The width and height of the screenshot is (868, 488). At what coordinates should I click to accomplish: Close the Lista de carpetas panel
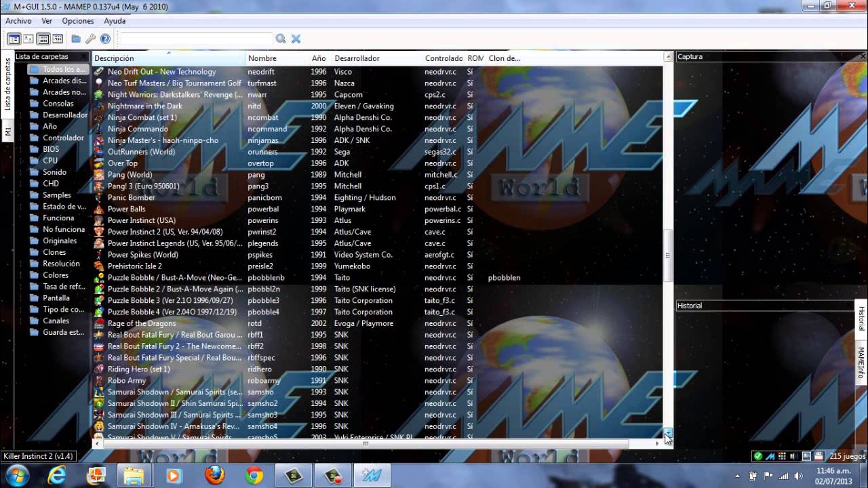point(83,57)
